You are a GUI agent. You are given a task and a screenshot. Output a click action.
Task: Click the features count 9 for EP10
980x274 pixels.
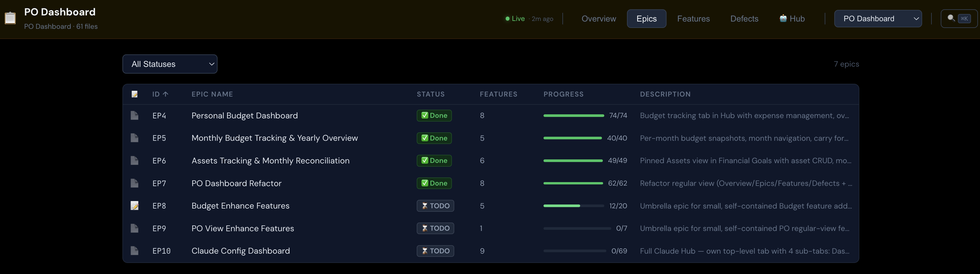point(482,251)
